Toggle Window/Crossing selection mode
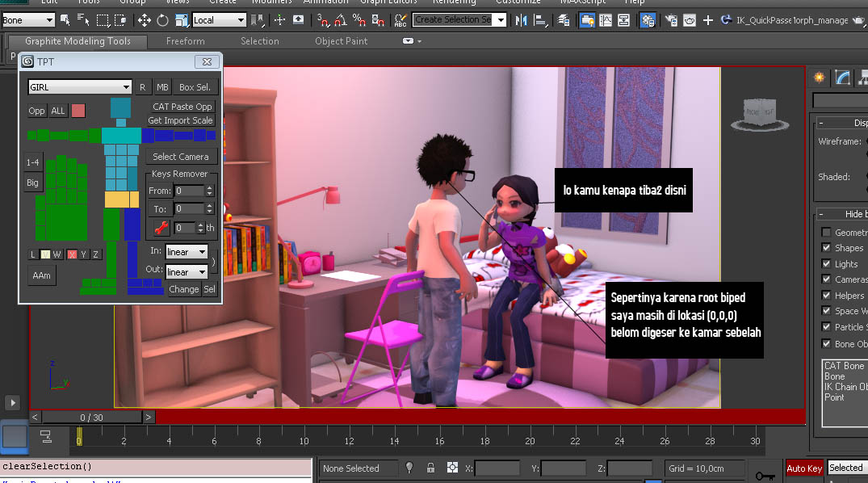This screenshot has height=483, width=868. tap(120, 20)
